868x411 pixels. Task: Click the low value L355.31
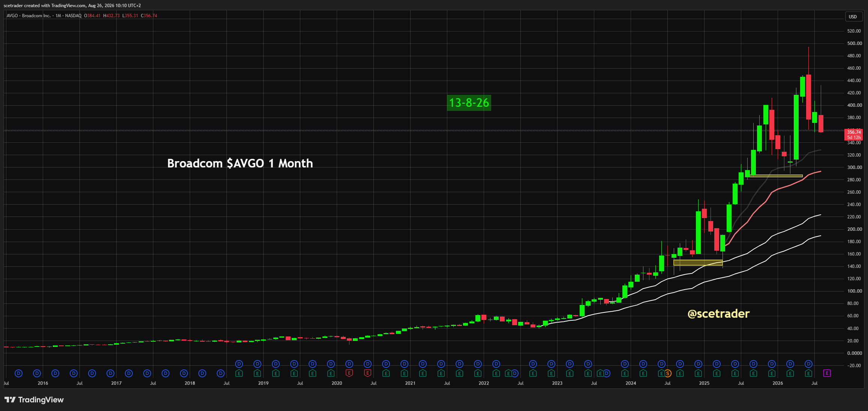coord(130,16)
